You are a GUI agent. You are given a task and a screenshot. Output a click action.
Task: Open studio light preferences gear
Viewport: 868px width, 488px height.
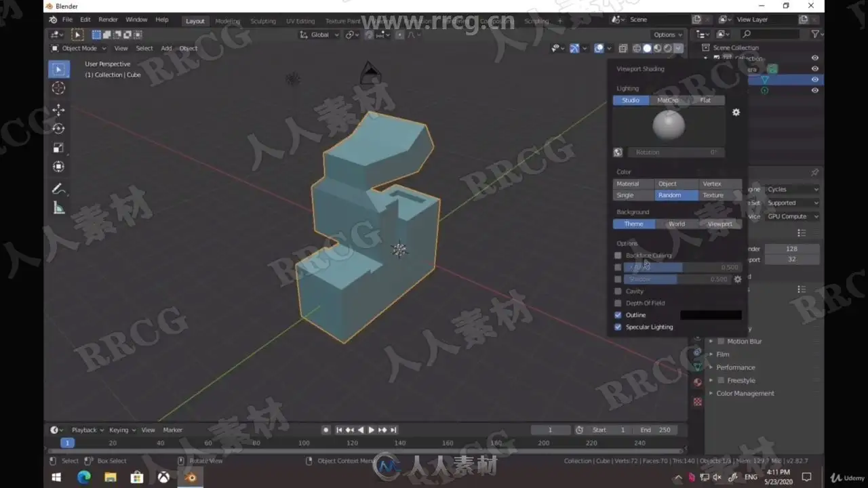point(736,113)
